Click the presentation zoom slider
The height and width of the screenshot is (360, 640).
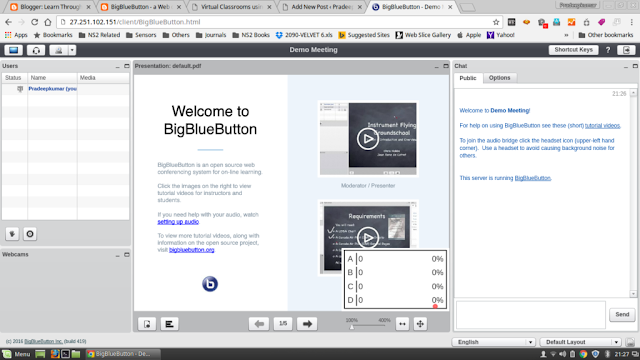pyautogui.click(x=367, y=327)
